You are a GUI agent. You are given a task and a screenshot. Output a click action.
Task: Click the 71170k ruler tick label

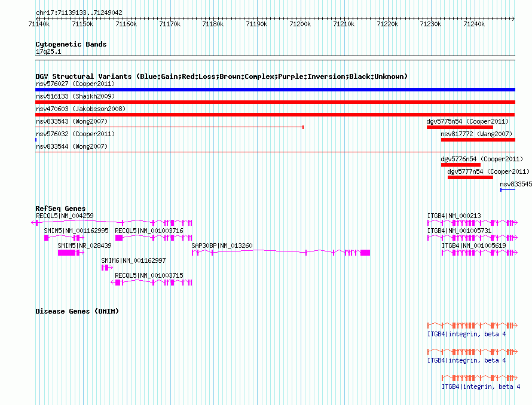[x=170, y=24]
